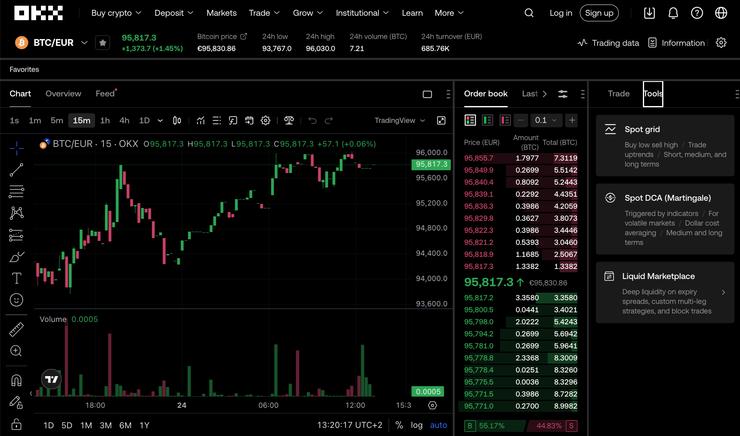
Task: Expand the BTC/EUR pair selector
Action: pyautogui.click(x=84, y=42)
